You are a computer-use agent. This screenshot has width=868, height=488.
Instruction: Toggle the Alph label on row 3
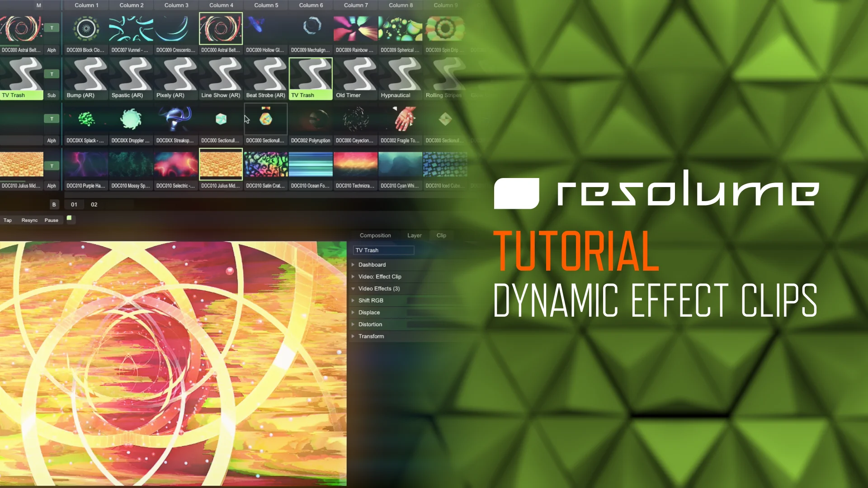point(51,140)
